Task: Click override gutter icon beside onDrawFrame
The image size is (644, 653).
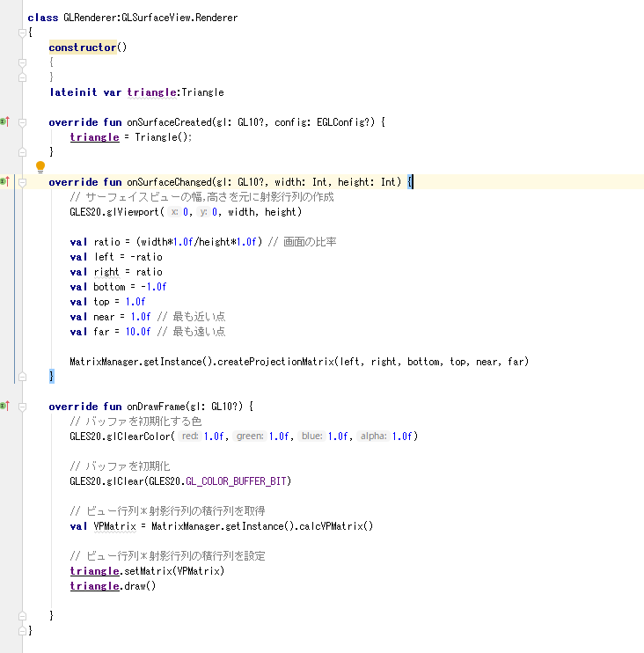Action: coord(5,406)
